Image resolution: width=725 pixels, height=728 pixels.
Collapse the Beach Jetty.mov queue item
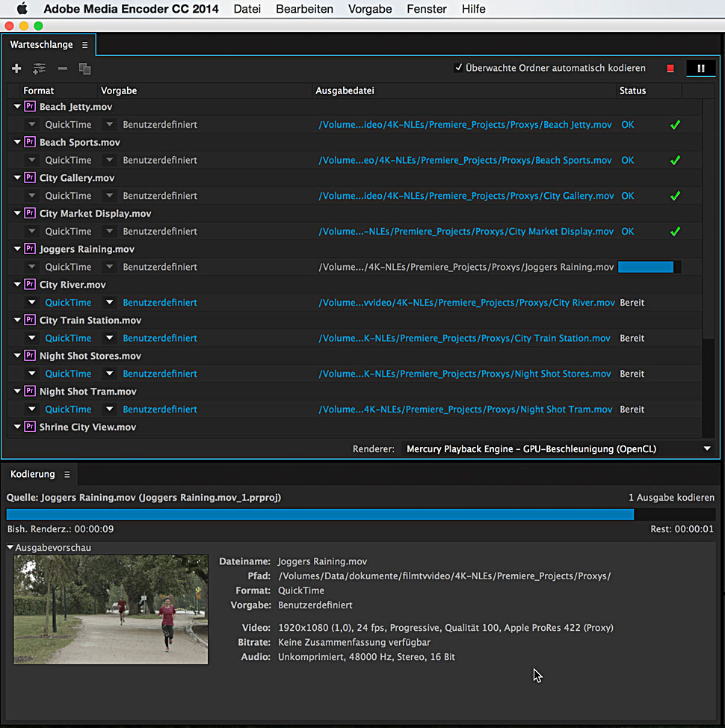17,106
